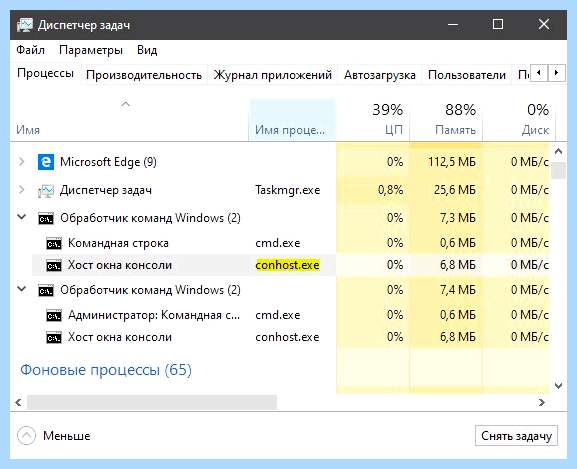Click the sort arrow above Имя column

(125, 104)
